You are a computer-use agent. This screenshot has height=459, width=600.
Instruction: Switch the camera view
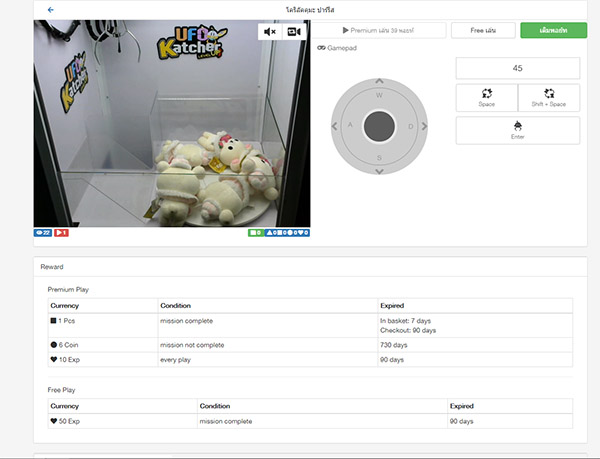pos(294,32)
